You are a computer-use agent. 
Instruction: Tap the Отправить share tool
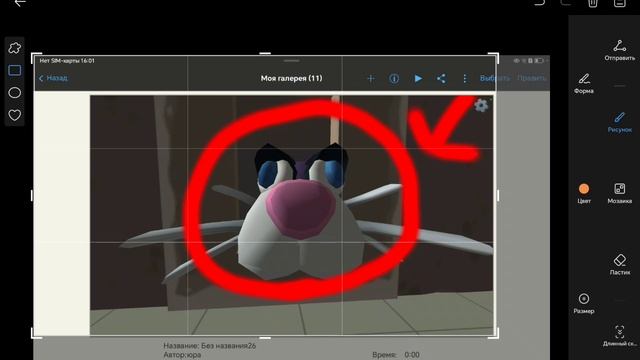[x=620, y=51]
